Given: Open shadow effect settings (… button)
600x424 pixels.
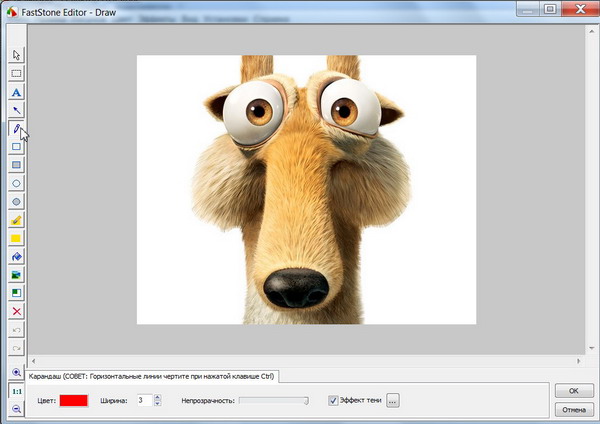Looking at the screenshot, I should pos(393,400).
